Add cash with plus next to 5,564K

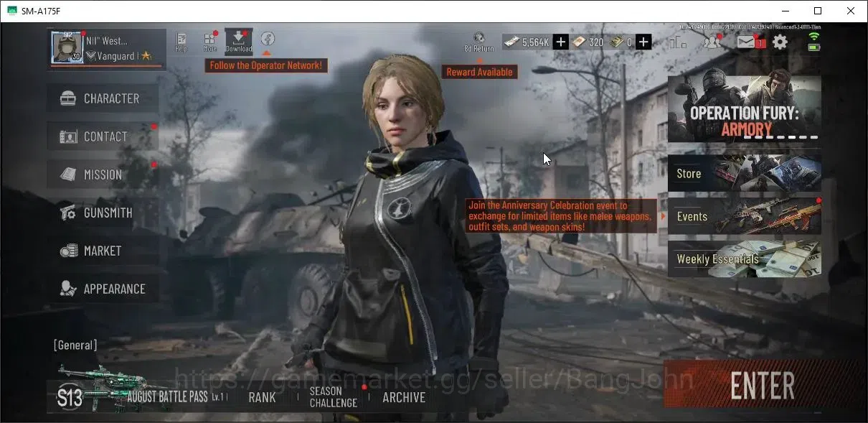coord(561,42)
